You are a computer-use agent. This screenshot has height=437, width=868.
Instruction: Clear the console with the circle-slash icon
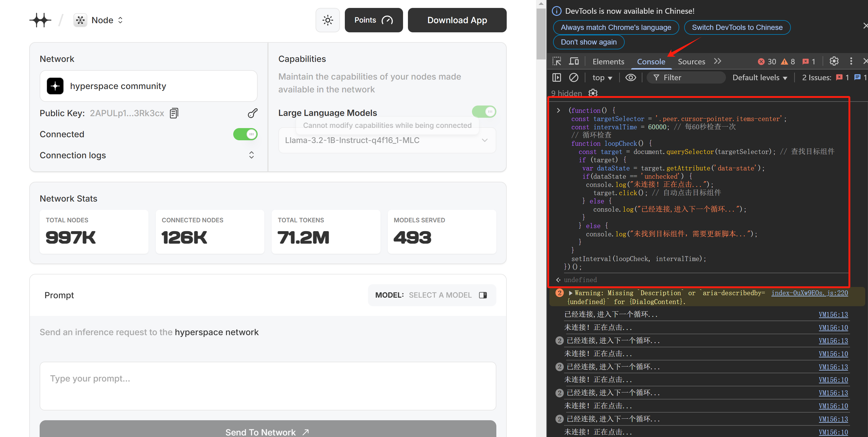pyautogui.click(x=573, y=77)
